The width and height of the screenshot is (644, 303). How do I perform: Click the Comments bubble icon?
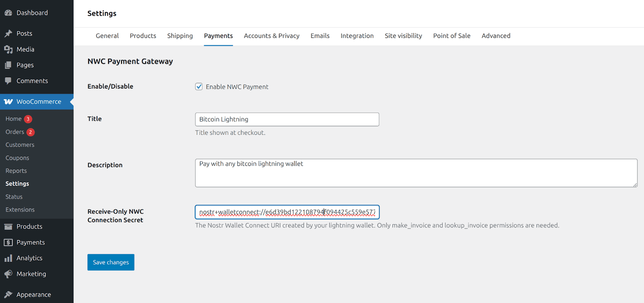click(x=8, y=81)
